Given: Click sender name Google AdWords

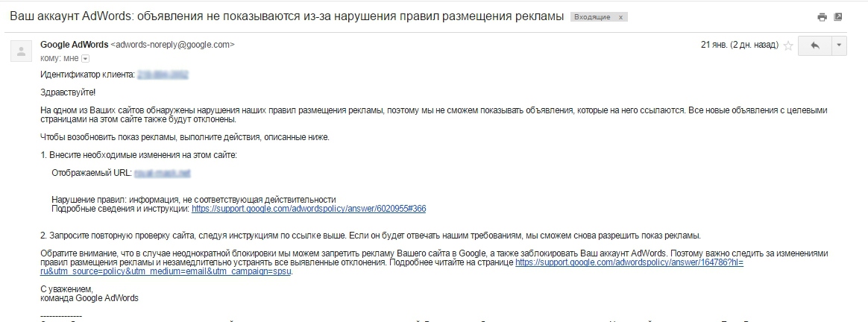Looking at the screenshot, I should point(74,45).
